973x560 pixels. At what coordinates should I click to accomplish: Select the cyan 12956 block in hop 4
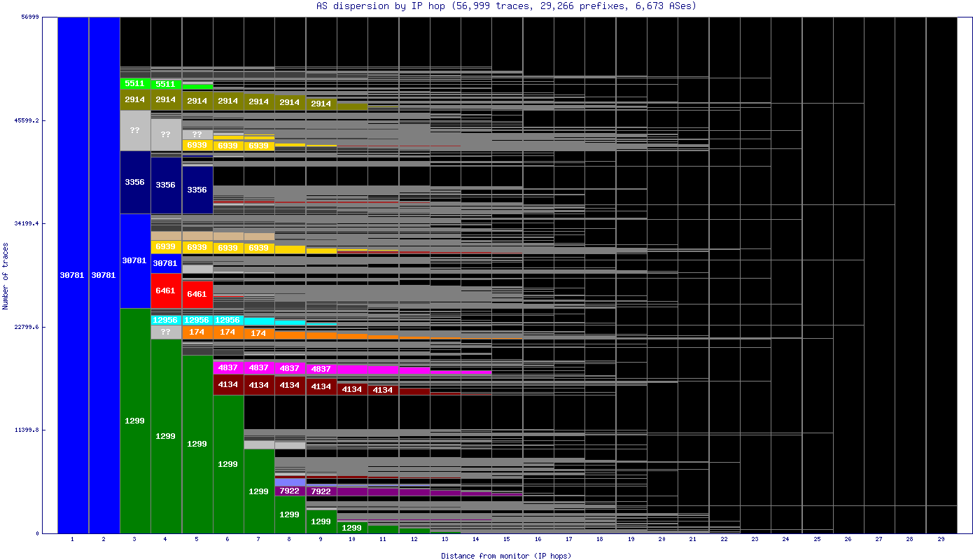point(166,320)
